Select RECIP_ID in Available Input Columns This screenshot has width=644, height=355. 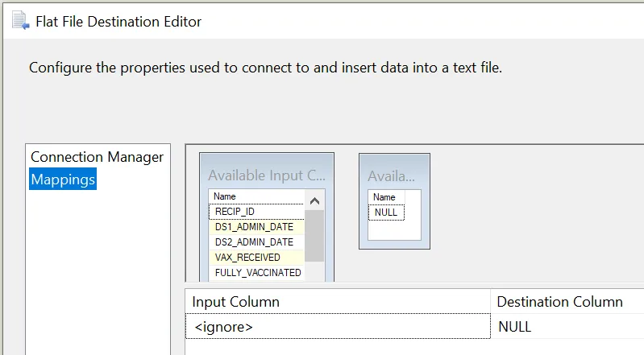(x=235, y=212)
